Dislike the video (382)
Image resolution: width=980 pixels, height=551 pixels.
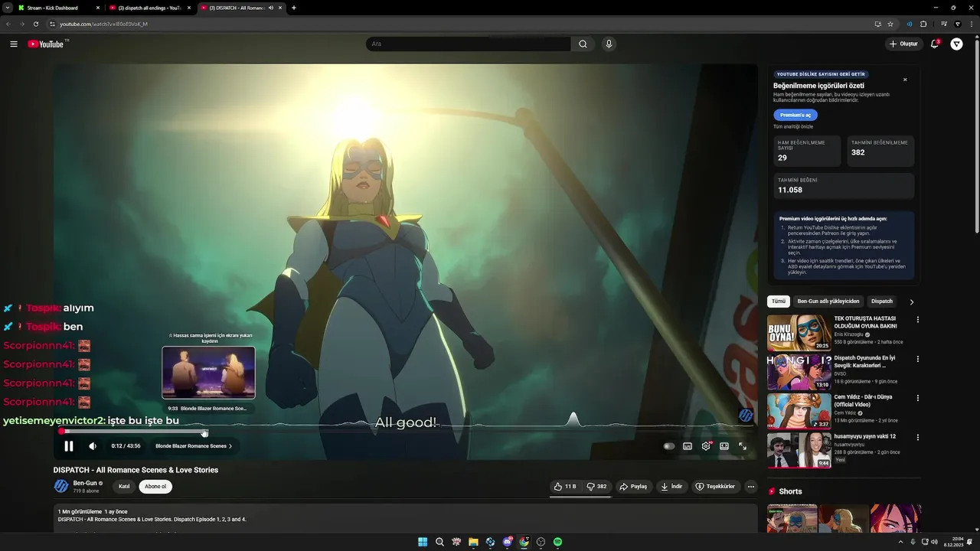coord(596,487)
